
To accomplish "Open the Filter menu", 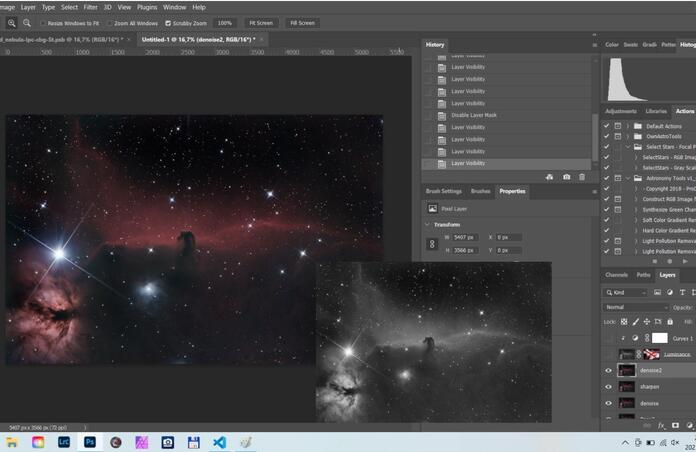I will [x=90, y=7].
